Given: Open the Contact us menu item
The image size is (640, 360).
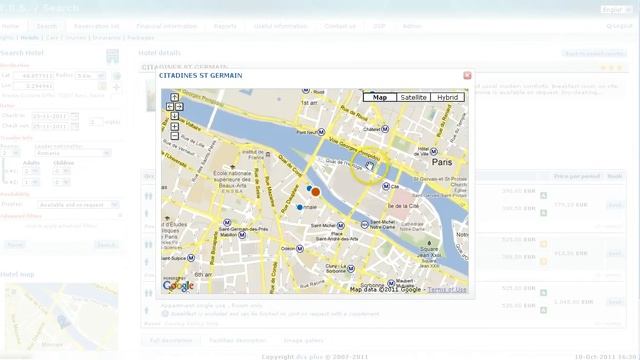Looking at the screenshot, I should (x=340, y=26).
